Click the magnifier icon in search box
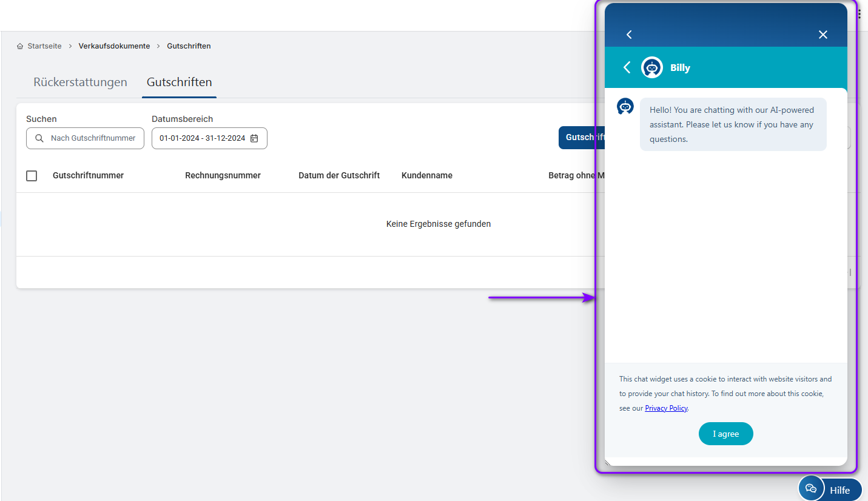This screenshot has width=868, height=501. 39,138
